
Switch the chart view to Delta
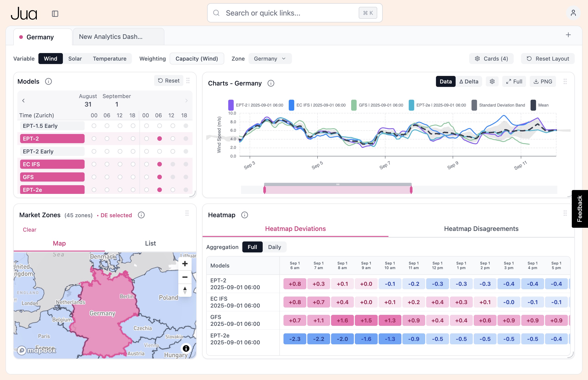pyautogui.click(x=469, y=81)
